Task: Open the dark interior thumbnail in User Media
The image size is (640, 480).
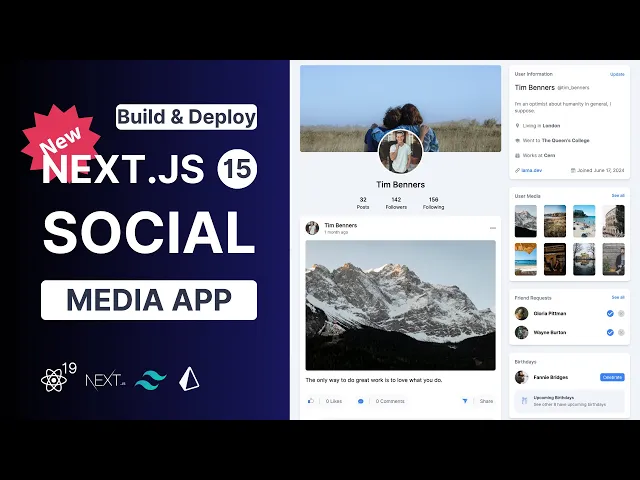Action: tap(555, 259)
